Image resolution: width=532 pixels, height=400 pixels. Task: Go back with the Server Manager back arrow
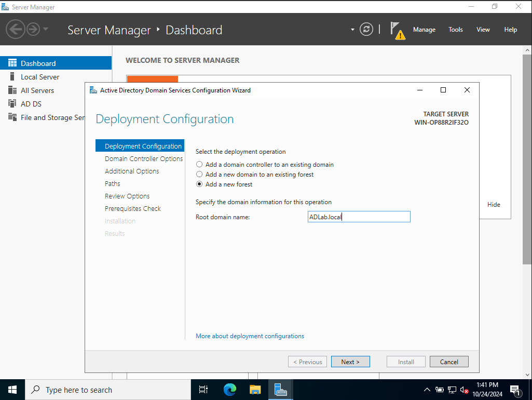tap(15, 29)
